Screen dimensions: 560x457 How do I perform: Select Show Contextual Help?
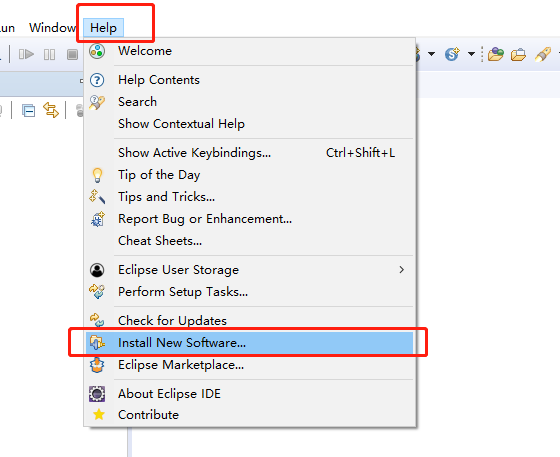pos(250,124)
